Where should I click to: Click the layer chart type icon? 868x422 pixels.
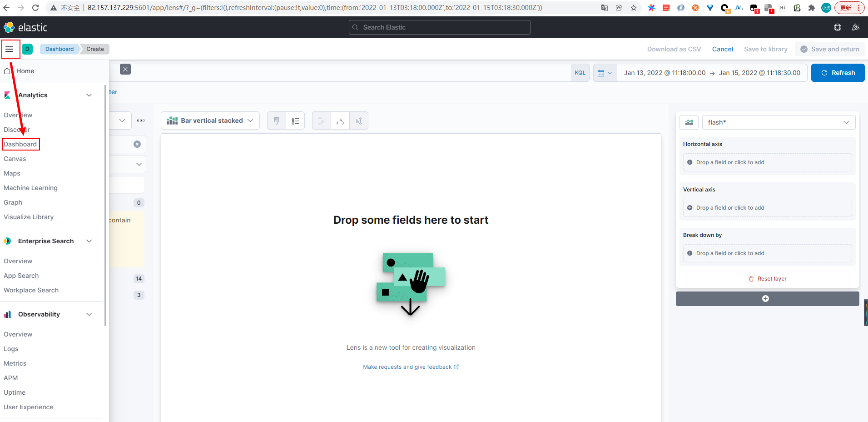click(x=689, y=122)
